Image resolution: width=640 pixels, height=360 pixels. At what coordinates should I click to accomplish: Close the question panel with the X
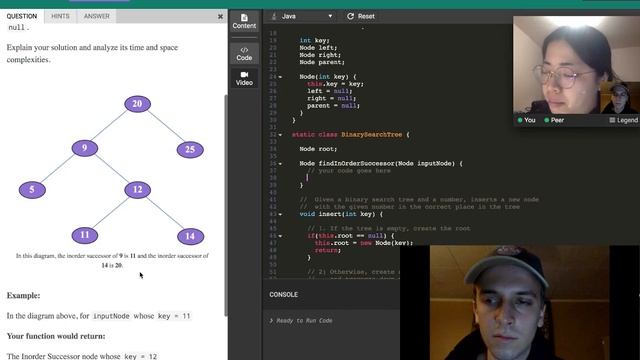tap(220, 16)
